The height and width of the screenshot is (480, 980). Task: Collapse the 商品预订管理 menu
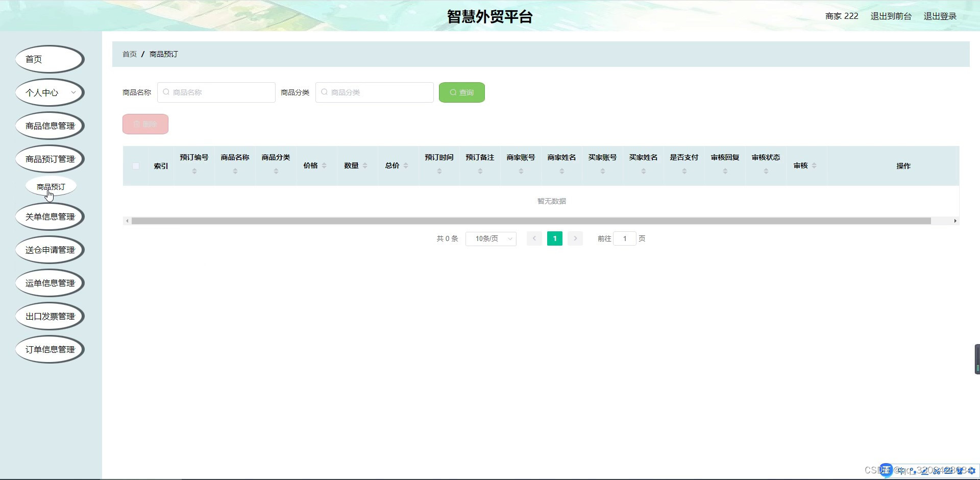click(x=50, y=159)
